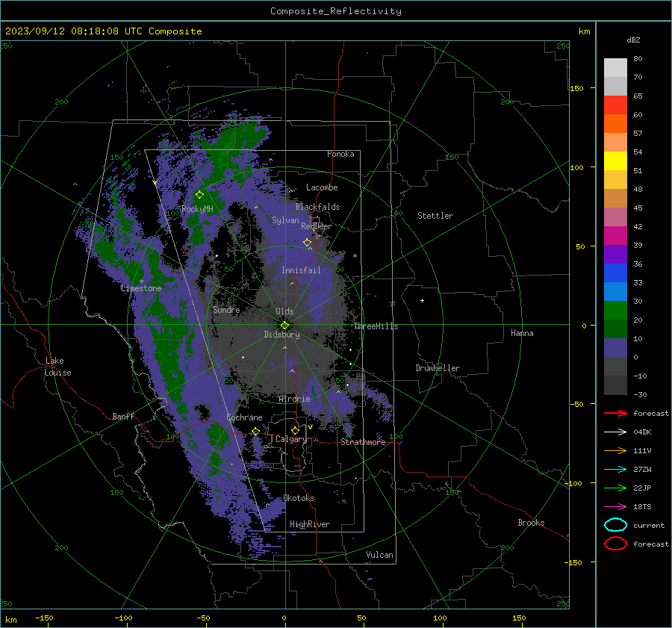
Task: Click the Brooks label
Action: (531, 523)
